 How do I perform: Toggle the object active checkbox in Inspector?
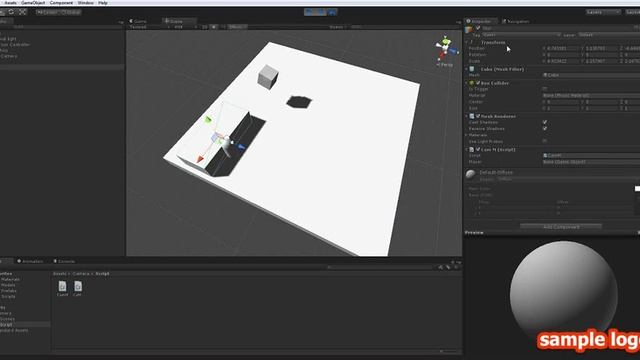pos(478,28)
